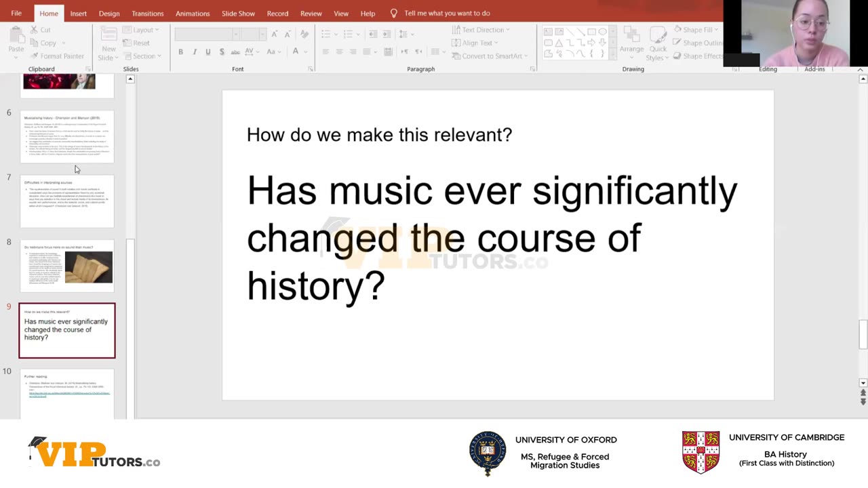The image size is (868, 488).
Task: Switch to the Insert tab
Action: [x=78, y=13]
